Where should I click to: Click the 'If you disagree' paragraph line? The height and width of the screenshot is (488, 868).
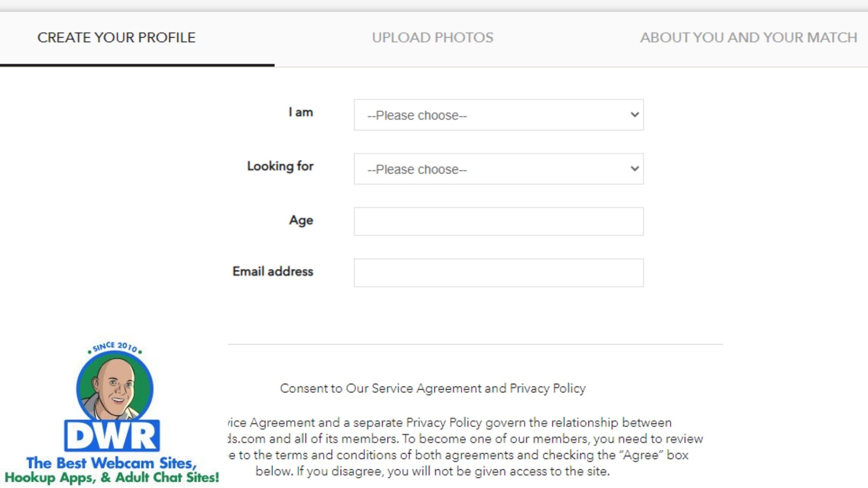432,471
